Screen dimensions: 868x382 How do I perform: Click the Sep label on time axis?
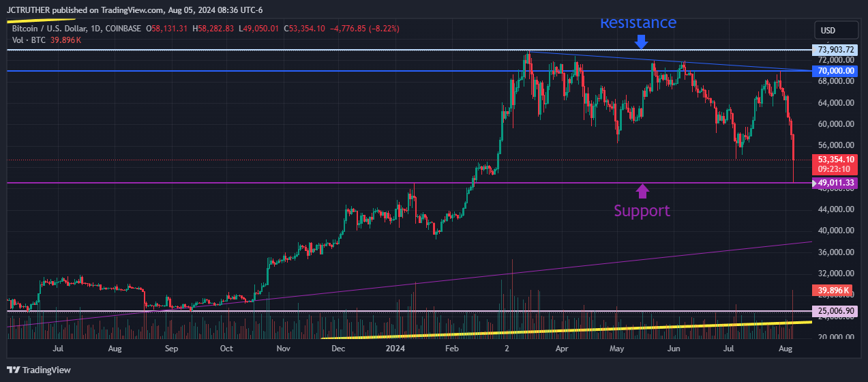(x=171, y=349)
